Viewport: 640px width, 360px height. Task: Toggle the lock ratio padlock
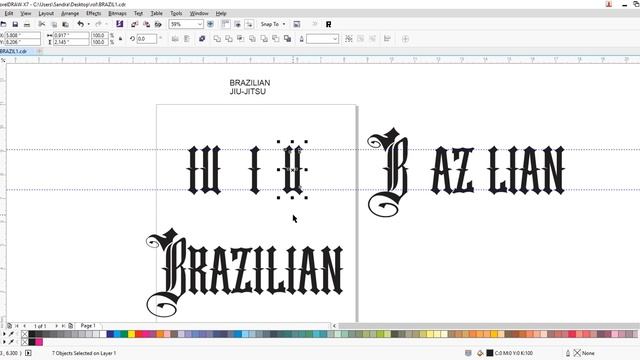coord(120,39)
